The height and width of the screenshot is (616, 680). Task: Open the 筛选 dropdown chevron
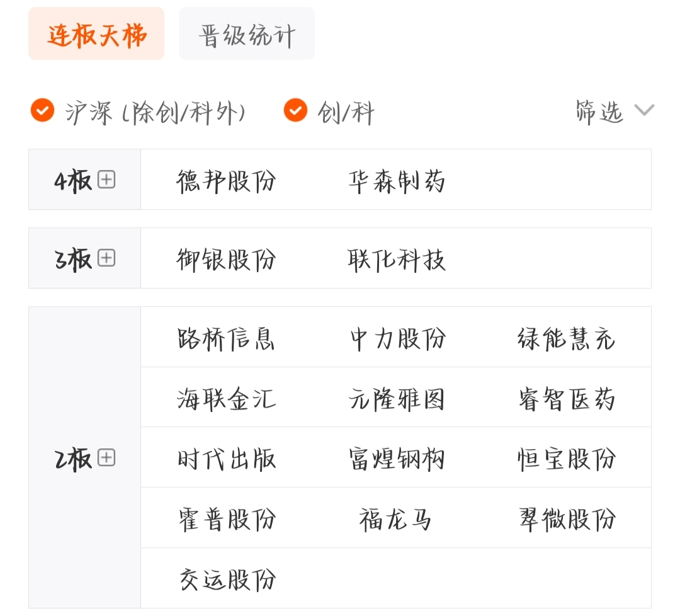click(x=644, y=111)
